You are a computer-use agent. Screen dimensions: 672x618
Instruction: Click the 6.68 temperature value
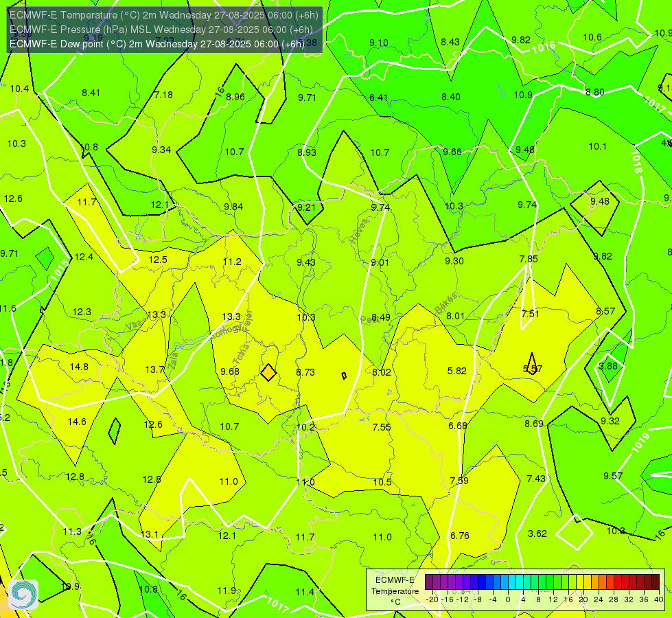tap(458, 426)
